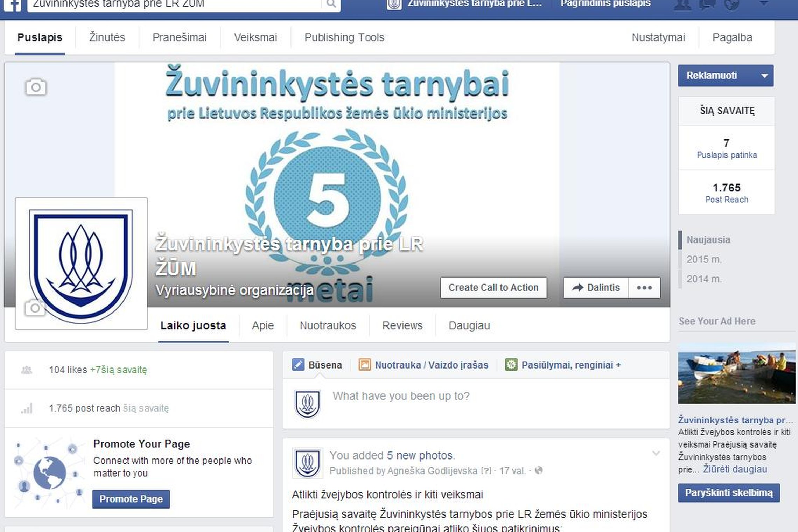798x532 pixels.
Task: Click the cover photo camera icon
Action: 36,87
